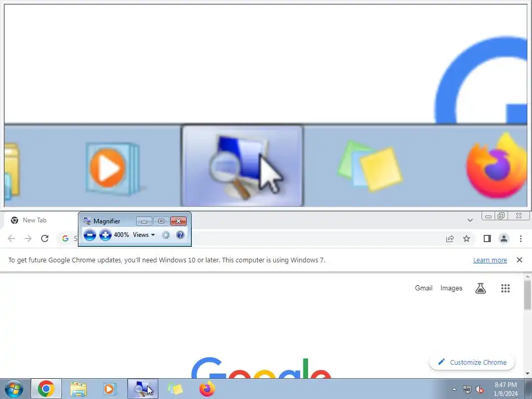Launch Firefox from the taskbar
The width and height of the screenshot is (532, 399).
click(207, 389)
